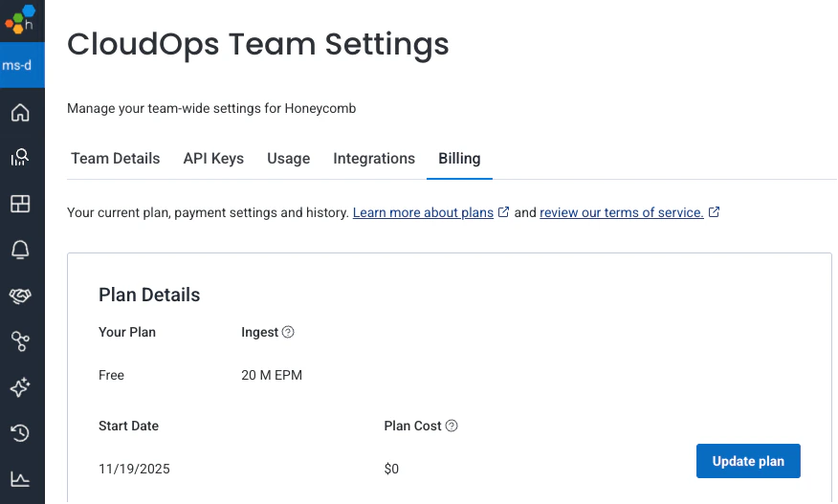Switch to the API Keys tab
838x504 pixels.
click(x=213, y=159)
